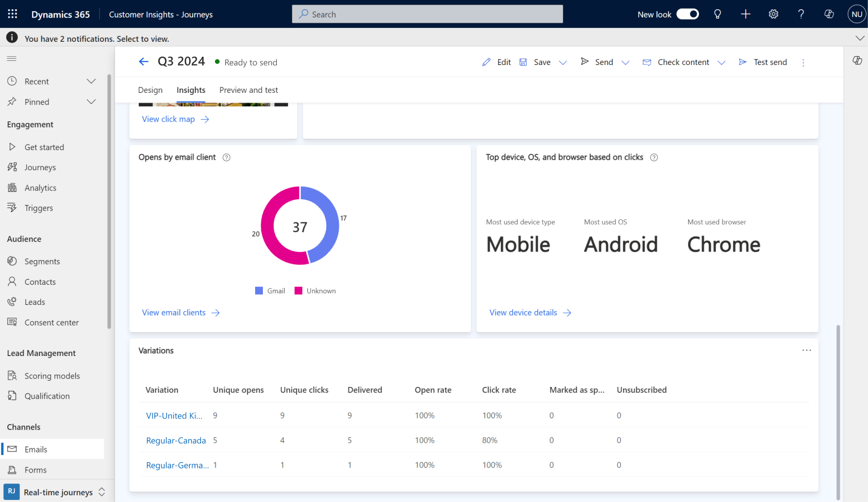The width and height of the screenshot is (868, 502).
Task: Open Scoring models in sidebar
Action: tap(52, 376)
